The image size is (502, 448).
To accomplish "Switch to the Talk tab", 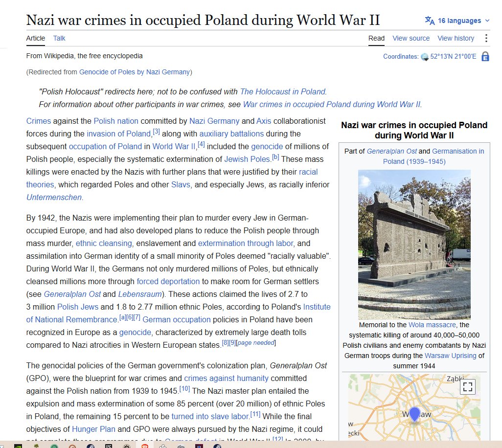I will [x=59, y=38].
